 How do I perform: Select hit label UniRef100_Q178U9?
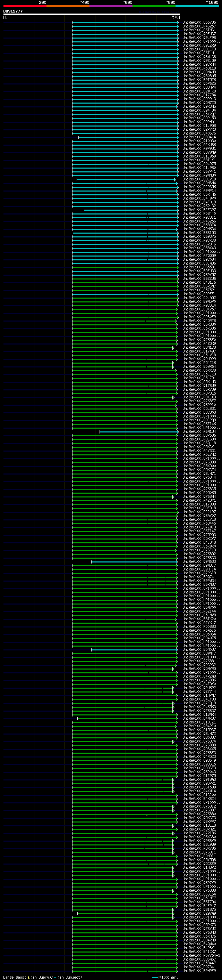pos(199,386)
